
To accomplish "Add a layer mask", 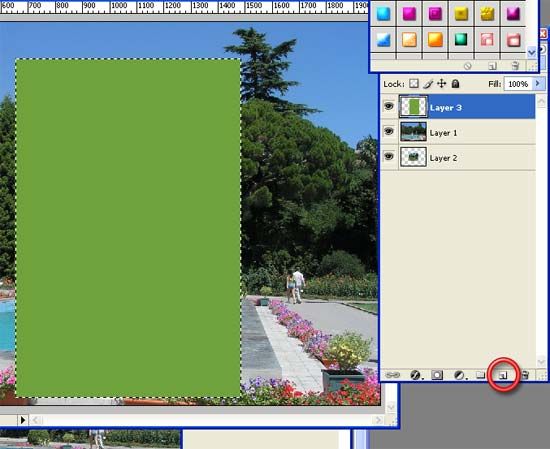I will tap(437, 375).
